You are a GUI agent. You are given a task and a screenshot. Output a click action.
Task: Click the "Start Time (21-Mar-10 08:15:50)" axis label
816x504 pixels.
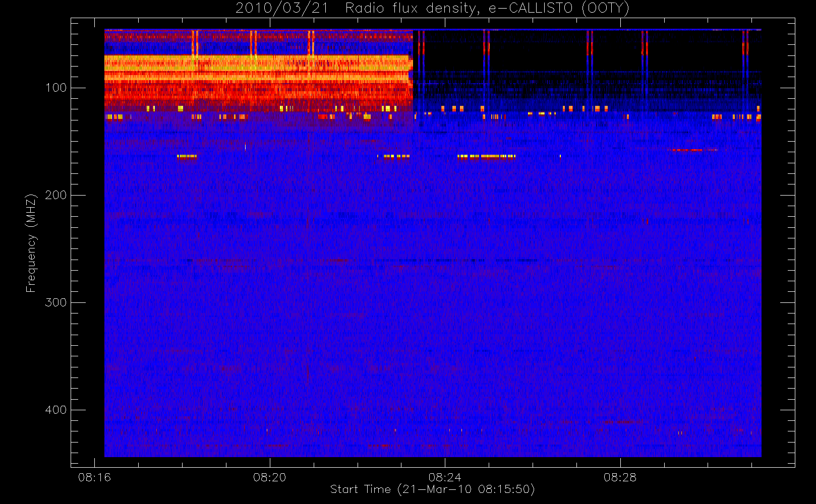pos(433,489)
